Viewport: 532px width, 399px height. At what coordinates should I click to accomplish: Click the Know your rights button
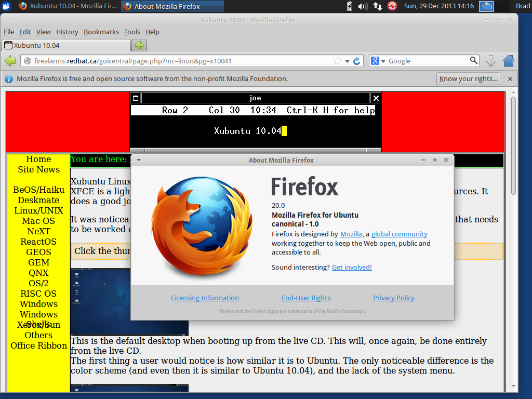pyautogui.click(x=469, y=79)
